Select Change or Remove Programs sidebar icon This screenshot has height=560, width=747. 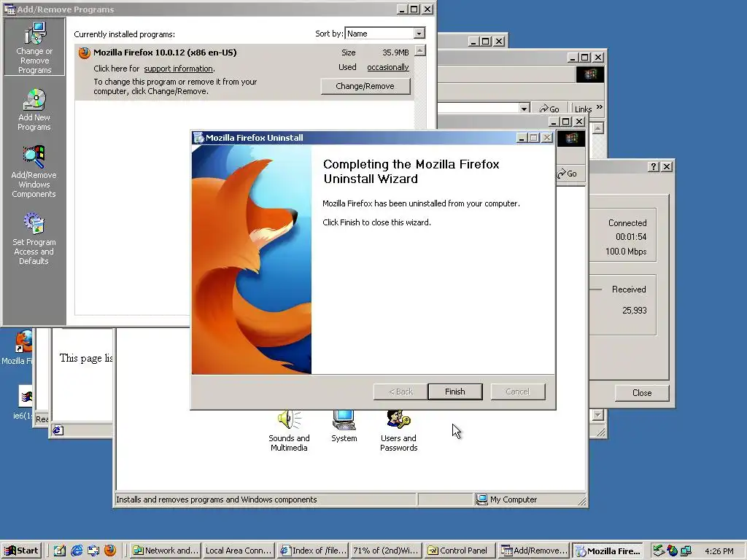point(34,47)
